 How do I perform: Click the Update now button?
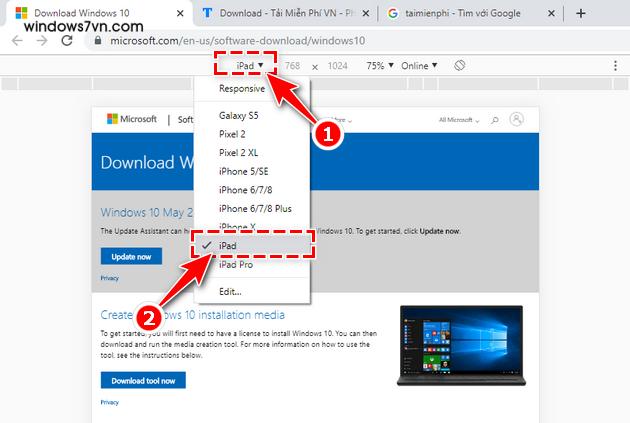(x=131, y=257)
